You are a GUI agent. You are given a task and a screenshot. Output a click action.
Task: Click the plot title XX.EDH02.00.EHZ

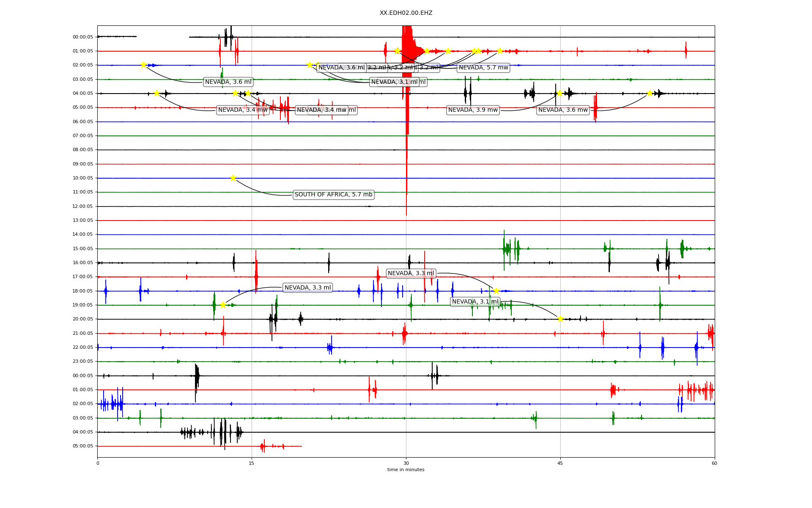[x=406, y=13]
